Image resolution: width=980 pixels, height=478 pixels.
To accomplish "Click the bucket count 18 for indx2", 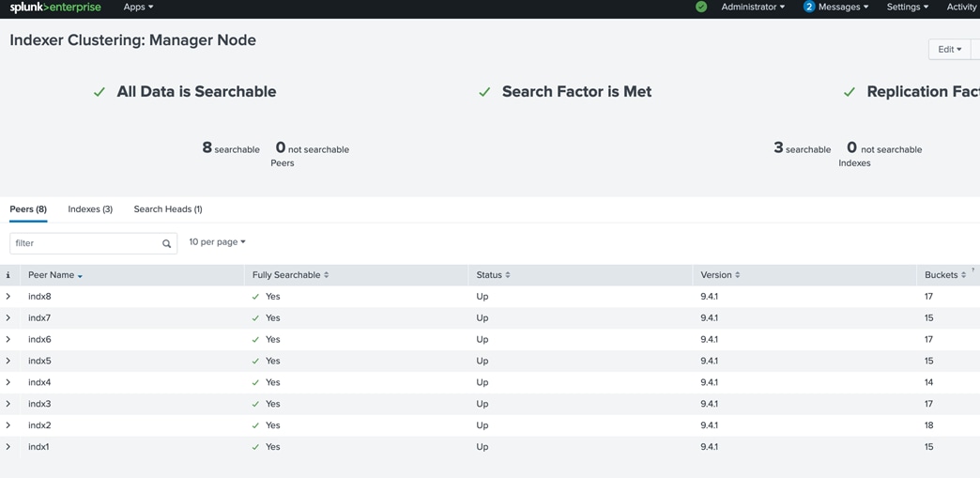I will tap(928, 425).
